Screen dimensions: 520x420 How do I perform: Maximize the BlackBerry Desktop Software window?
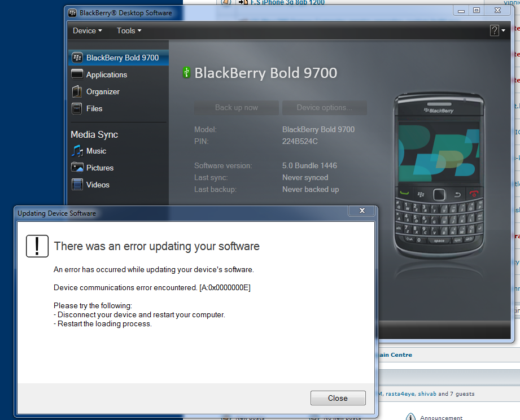[477, 11]
